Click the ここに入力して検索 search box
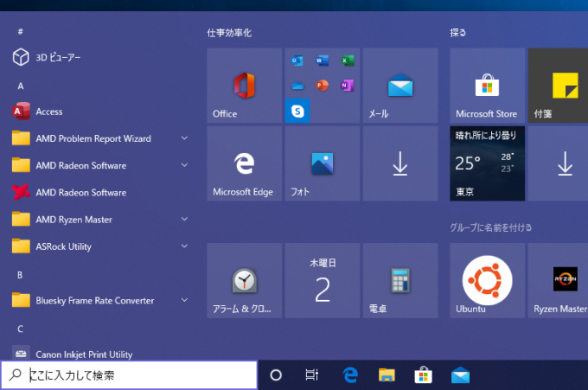The image size is (588, 390). coord(129,375)
